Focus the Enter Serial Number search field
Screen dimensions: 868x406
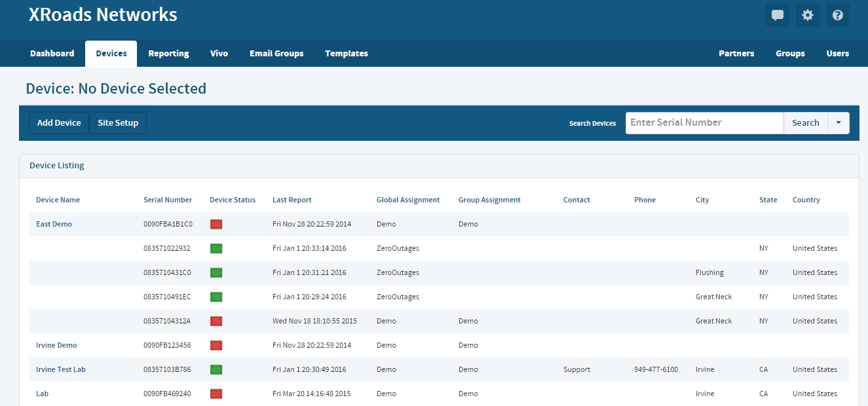(x=705, y=122)
